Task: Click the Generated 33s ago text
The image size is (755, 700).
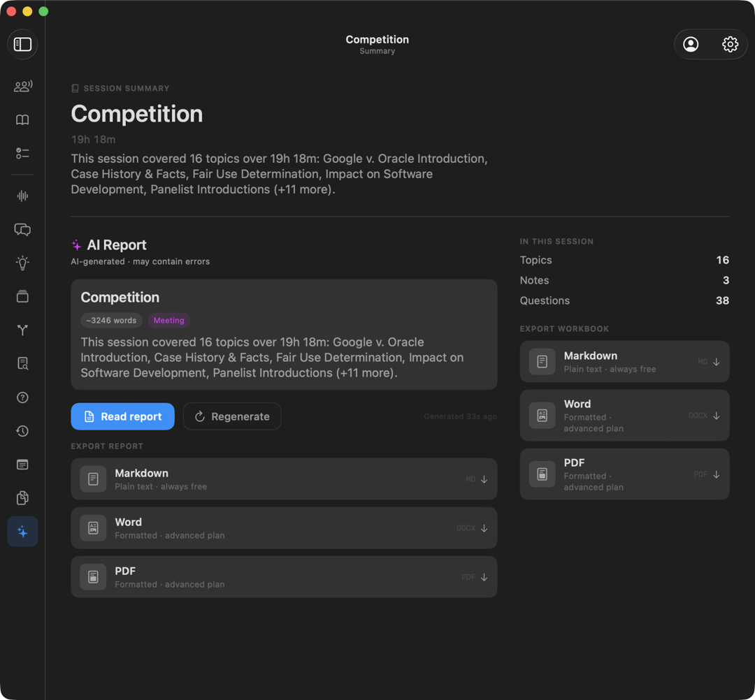Action: click(x=460, y=416)
